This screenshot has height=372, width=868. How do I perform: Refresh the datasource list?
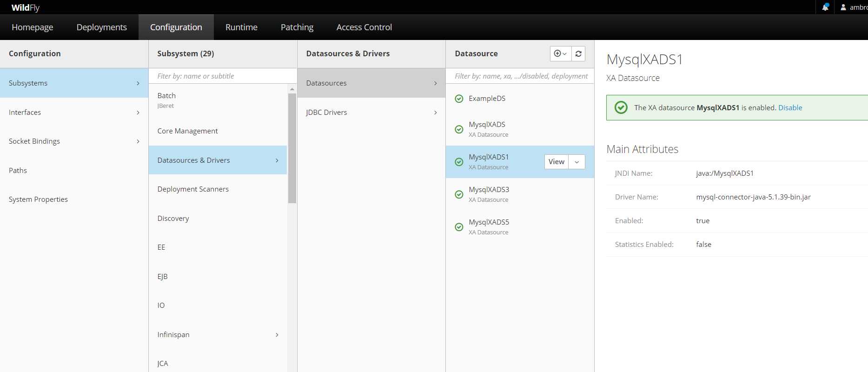pyautogui.click(x=578, y=54)
